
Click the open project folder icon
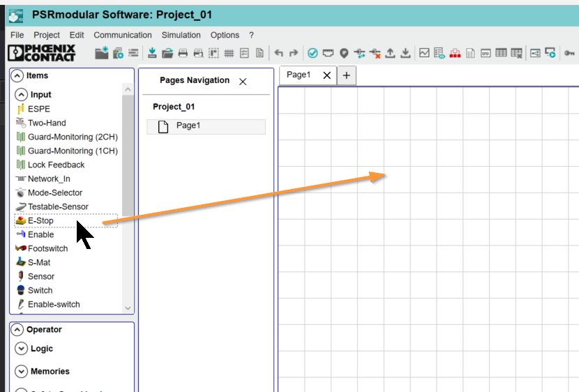click(x=167, y=53)
